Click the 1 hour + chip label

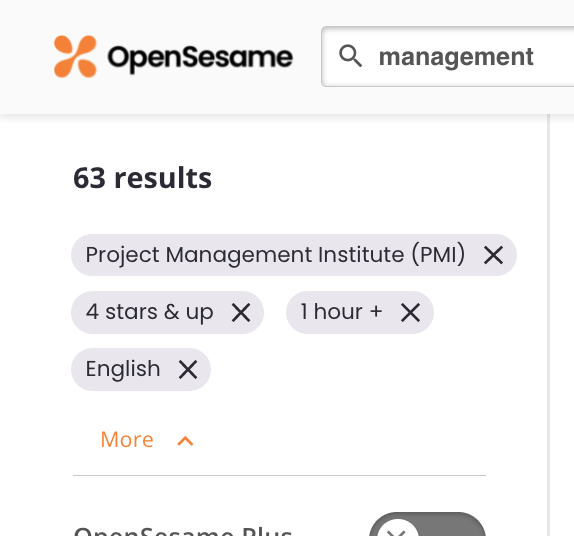341,312
